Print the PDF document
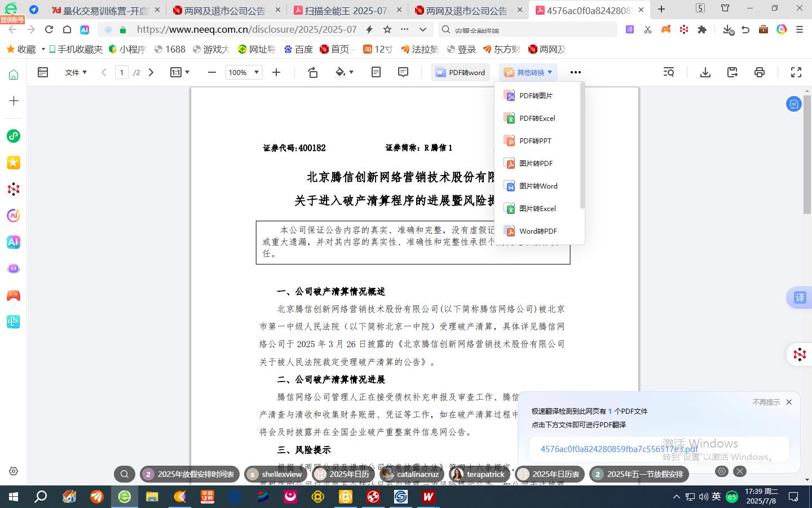Viewport: 812px width, 508px height. (x=760, y=72)
